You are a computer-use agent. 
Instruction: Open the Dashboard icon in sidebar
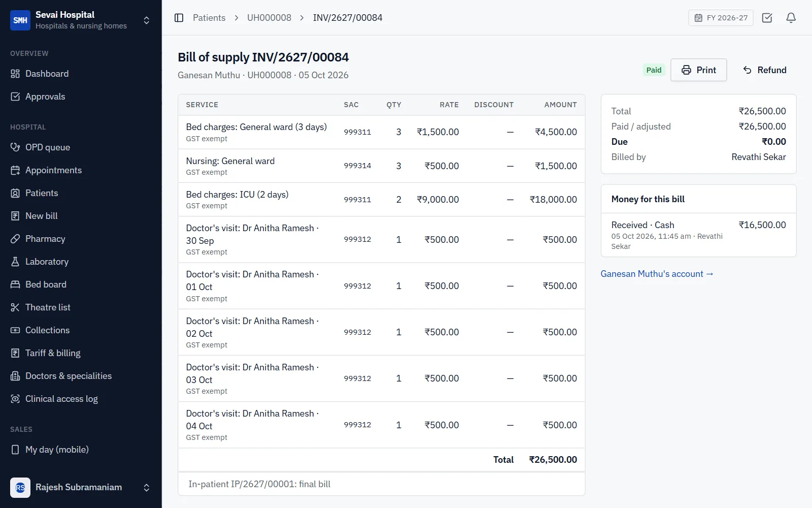[x=15, y=74]
